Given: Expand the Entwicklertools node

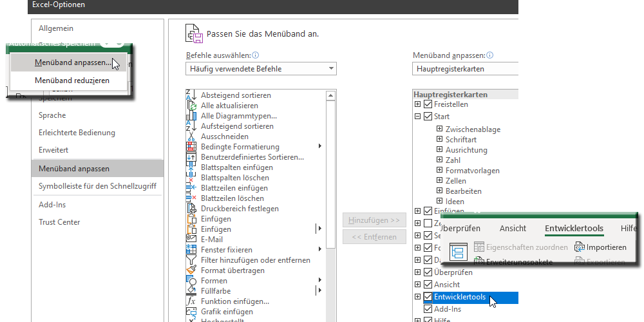Looking at the screenshot, I should click(x=418, y=297).
